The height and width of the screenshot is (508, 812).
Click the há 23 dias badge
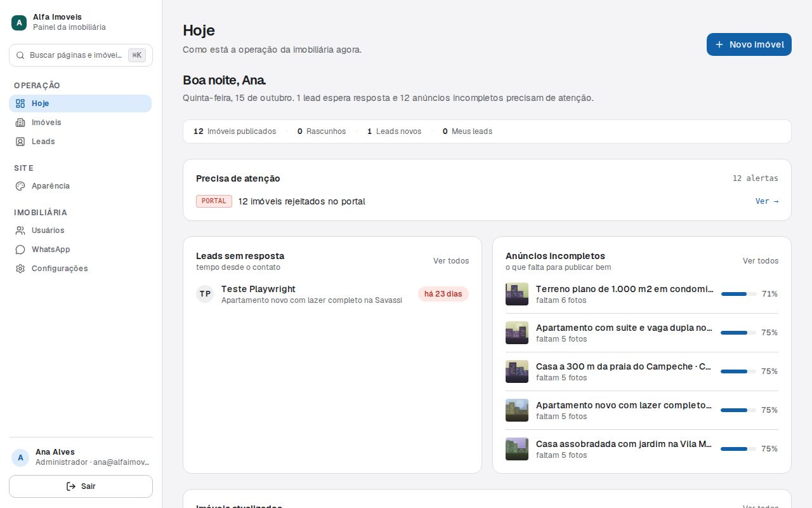pos(443,294)
